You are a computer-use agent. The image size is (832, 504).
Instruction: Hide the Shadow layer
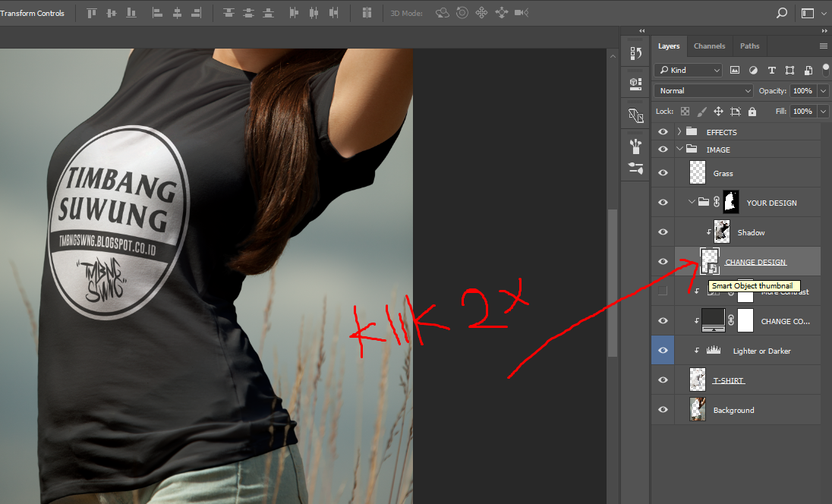click(663, 232)
